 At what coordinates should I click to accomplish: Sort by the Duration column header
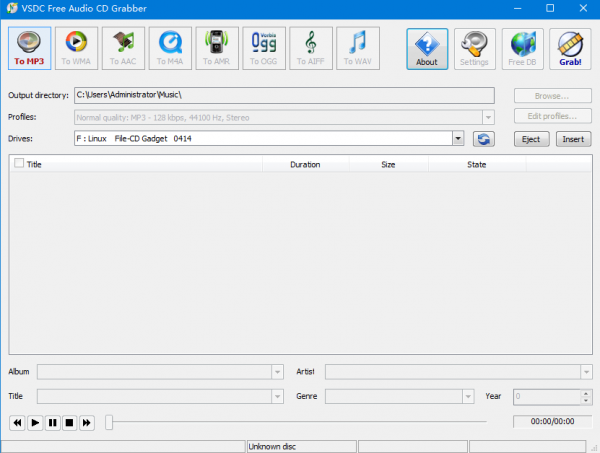coord(305,165)
